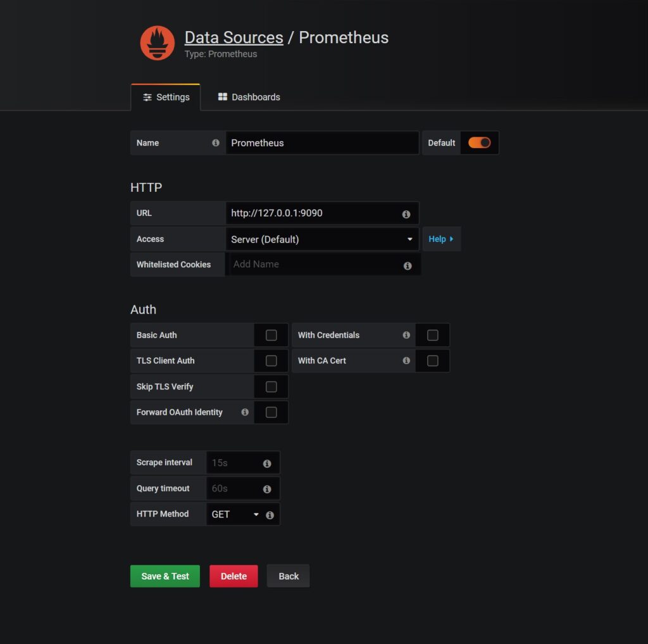Screen dimensions: 648x644
Task: Expand the Help section next to Access
Action: [x=440, y=239]
